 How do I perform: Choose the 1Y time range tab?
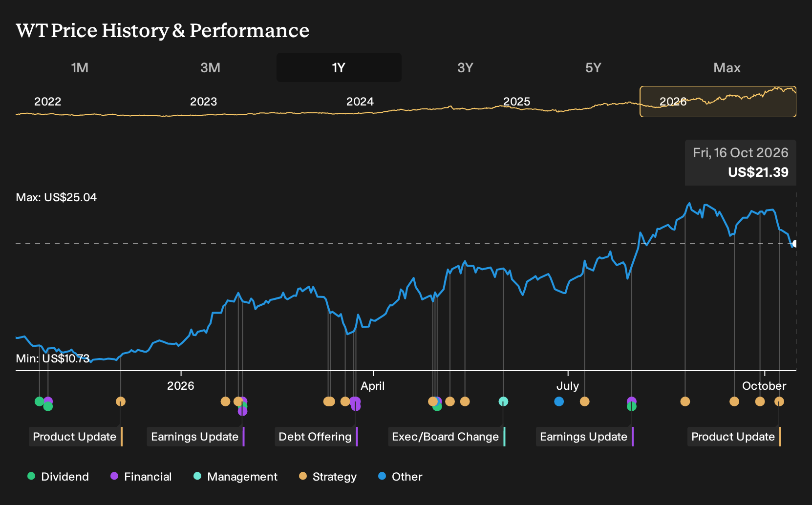point(339,67)
